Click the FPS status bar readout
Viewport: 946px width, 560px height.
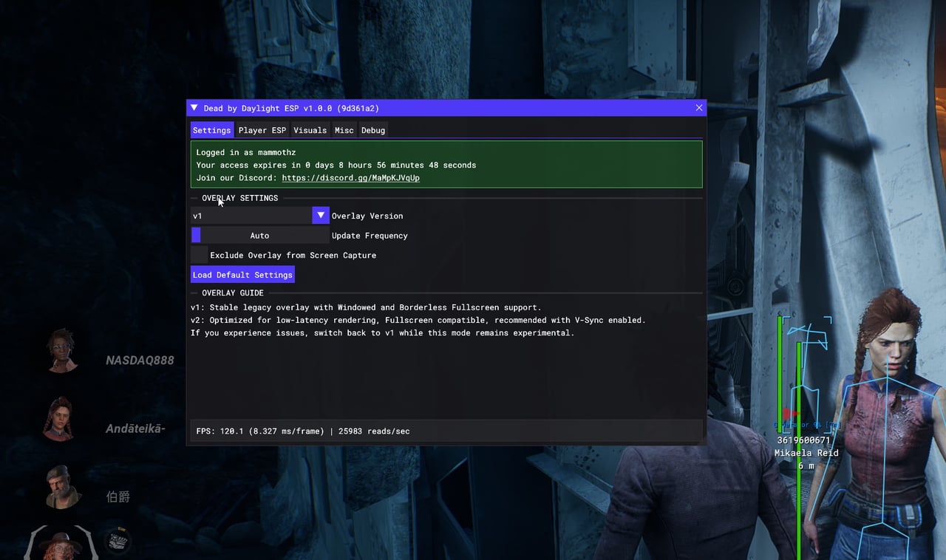click(x=303, y=431)
